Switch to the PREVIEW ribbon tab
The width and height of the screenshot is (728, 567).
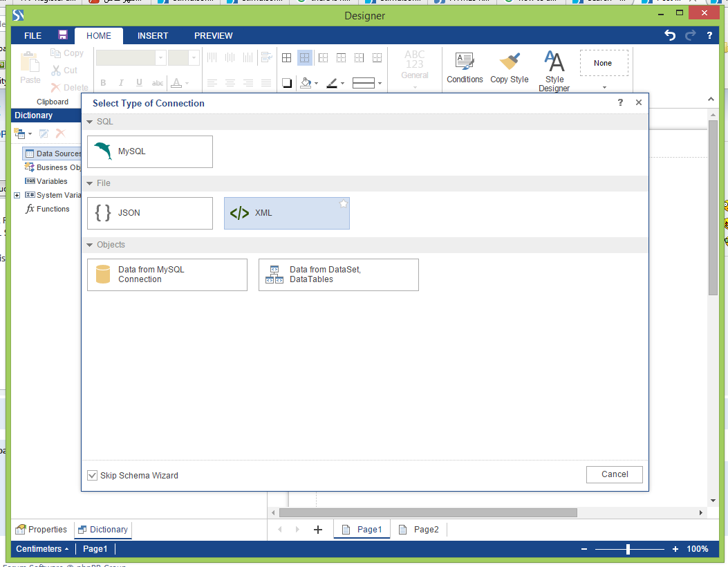click(214, 36)
